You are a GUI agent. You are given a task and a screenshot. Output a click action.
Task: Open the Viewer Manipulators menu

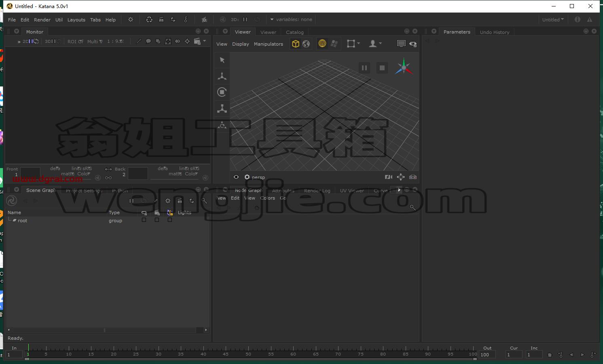pos(268,44)
